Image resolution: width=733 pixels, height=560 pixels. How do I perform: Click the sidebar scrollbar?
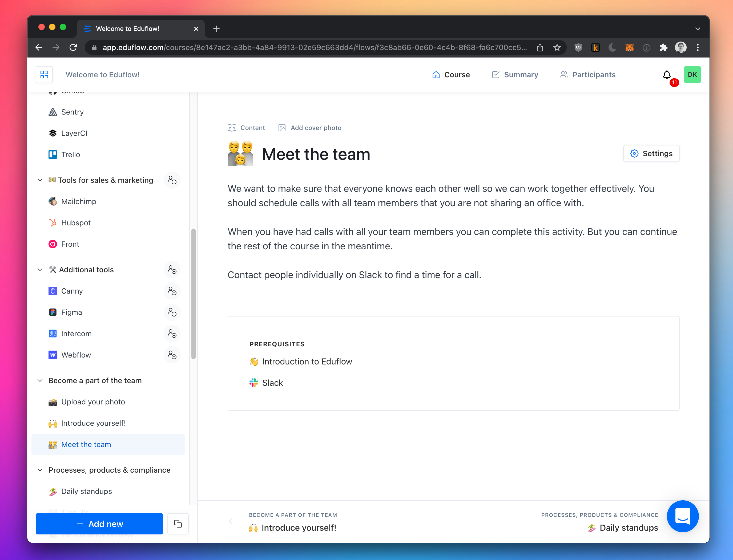click(193, 294)
